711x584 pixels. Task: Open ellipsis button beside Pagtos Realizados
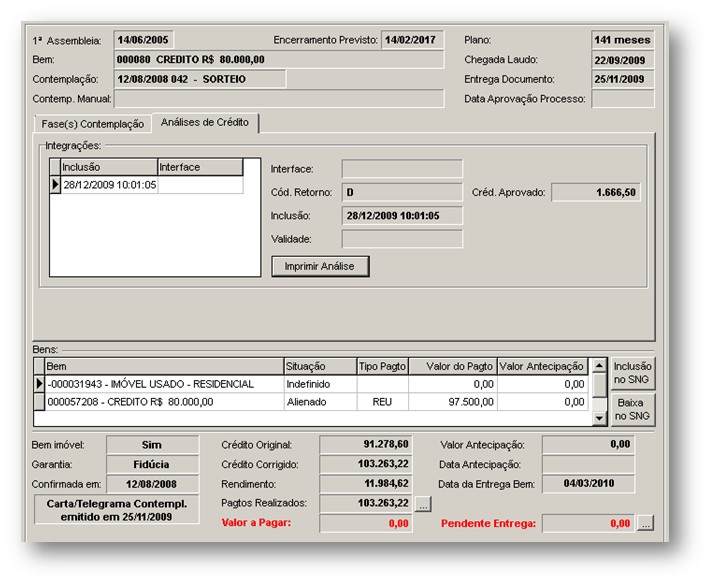(x=423, y=504)
